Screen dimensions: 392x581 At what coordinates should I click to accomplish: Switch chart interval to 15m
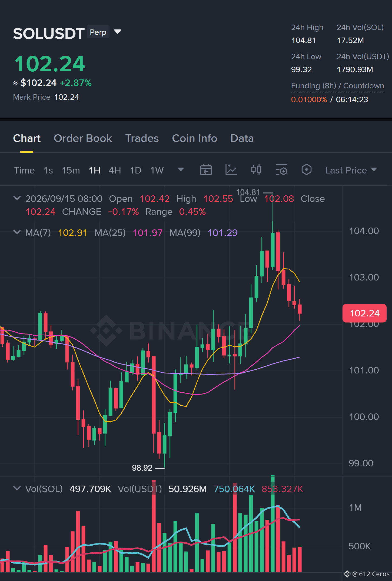(x=71, y=170)
